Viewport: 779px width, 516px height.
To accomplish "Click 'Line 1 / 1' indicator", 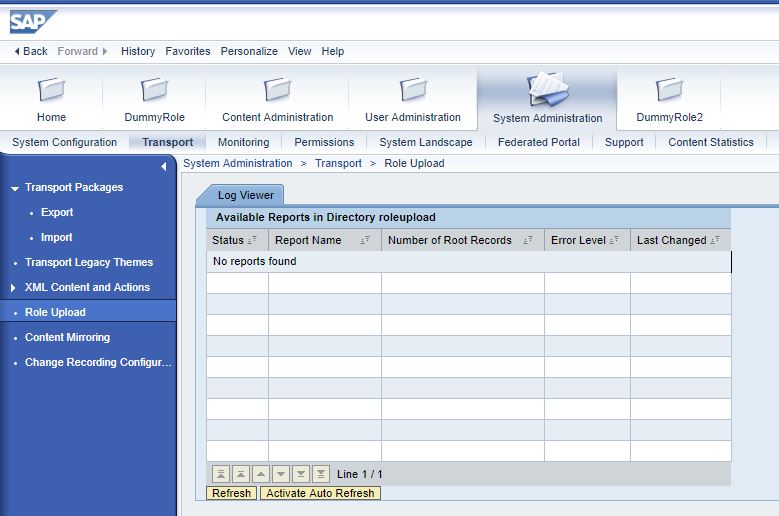I will (x=360, y=474).
